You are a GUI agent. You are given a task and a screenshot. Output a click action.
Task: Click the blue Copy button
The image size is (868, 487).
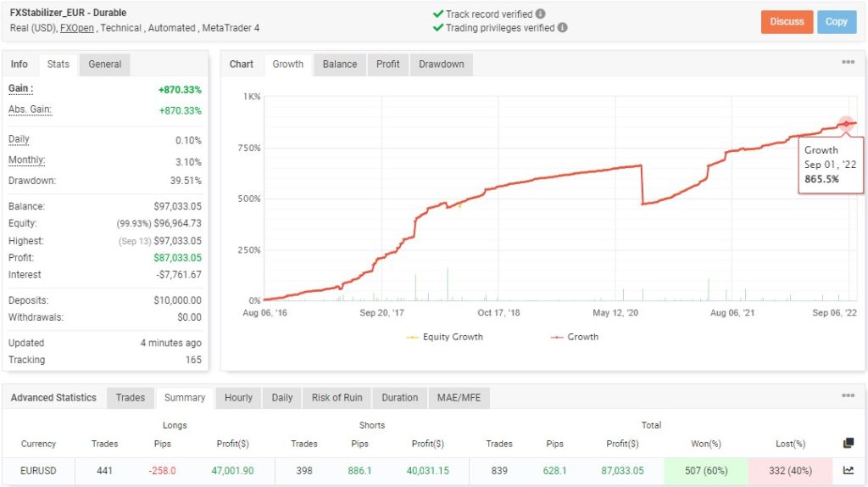[837, 21]
